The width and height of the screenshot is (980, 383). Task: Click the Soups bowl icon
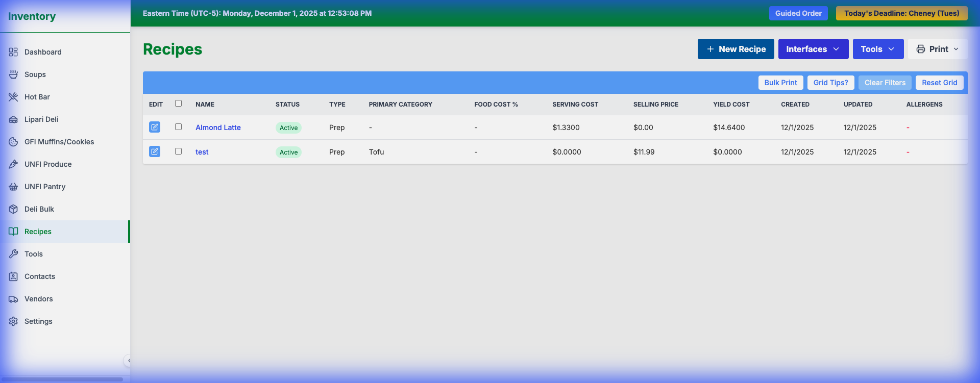click(13, 74)
